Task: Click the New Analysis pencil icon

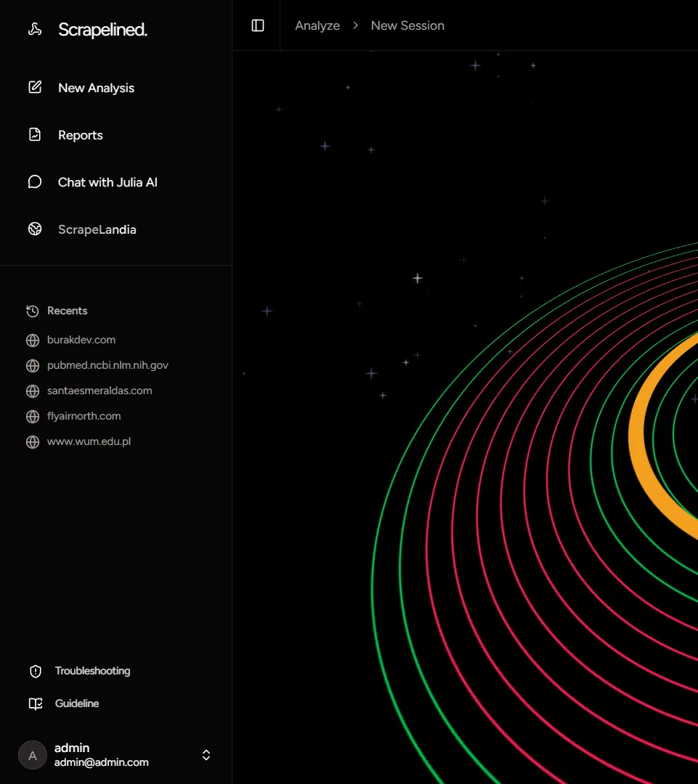Action: click(x=35, y=88)
